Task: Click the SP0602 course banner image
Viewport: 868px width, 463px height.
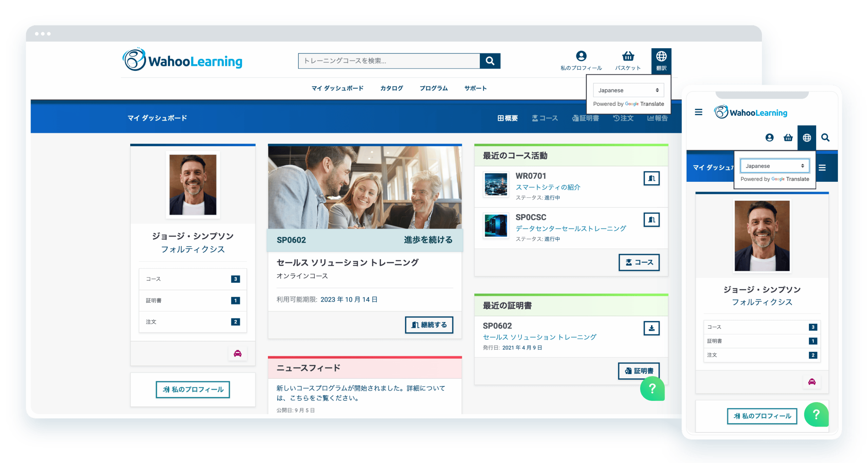Action: point(364,187)
